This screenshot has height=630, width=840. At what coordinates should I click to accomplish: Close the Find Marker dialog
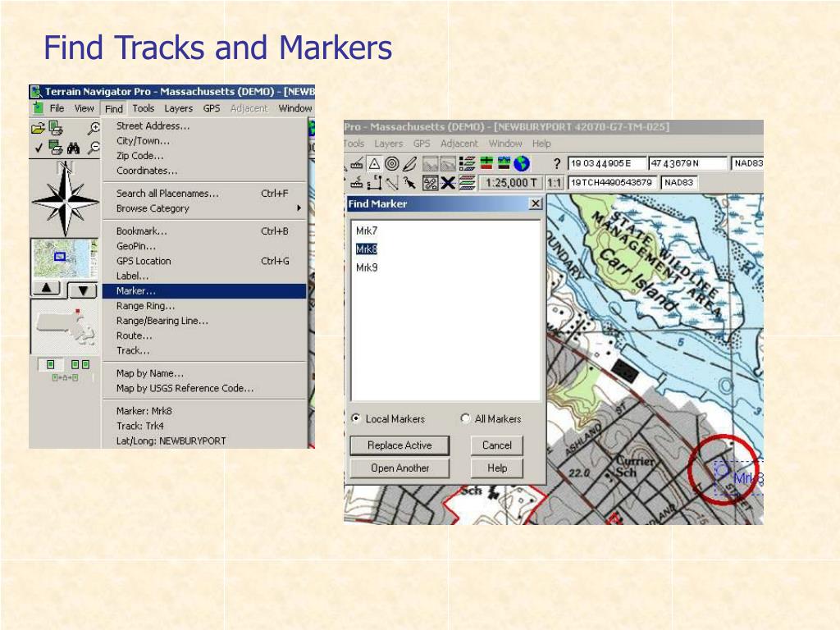535,203
